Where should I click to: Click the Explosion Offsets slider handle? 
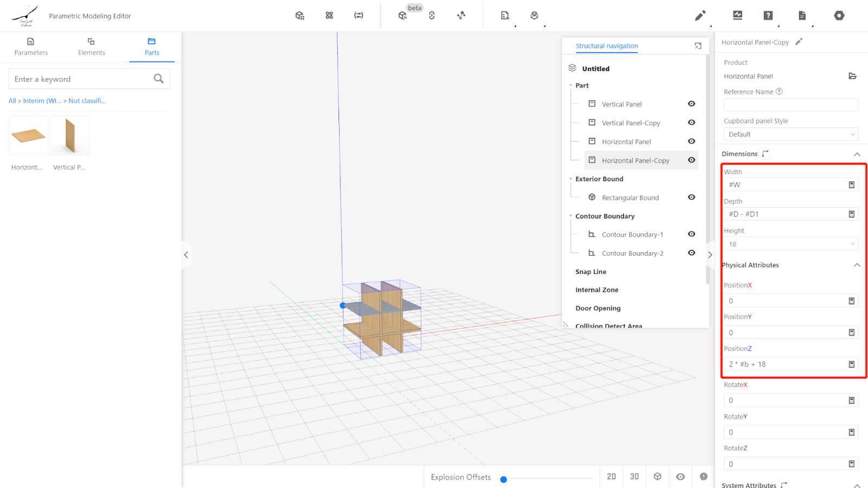[x=503, y=479]
